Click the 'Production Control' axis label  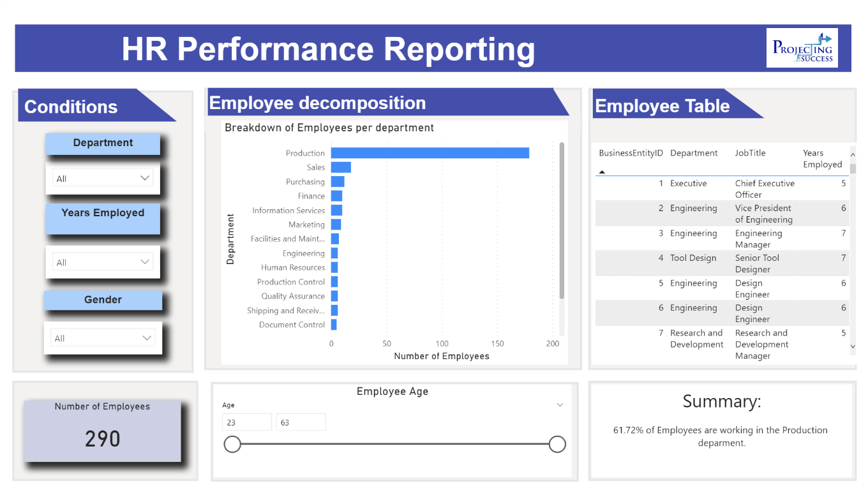pyautogui.click(x=291, y=282)
